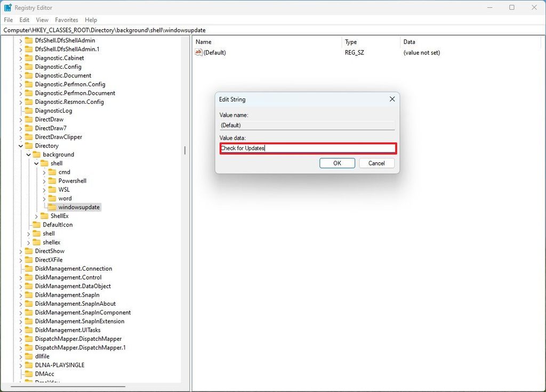Screen dimensions: 546x392
Task: Click the ab string value icon beside (Default)
Action: coord(198,52)
